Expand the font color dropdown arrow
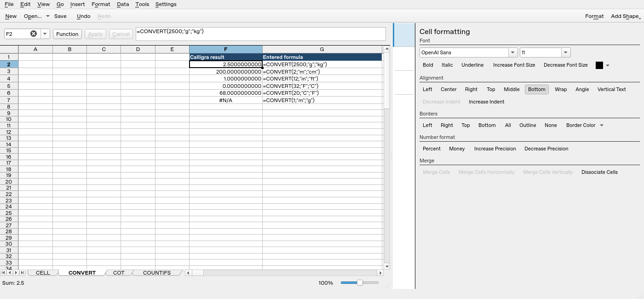Image resolution: width=644 pixels, height=299 pixels. (x=607, y=65)
